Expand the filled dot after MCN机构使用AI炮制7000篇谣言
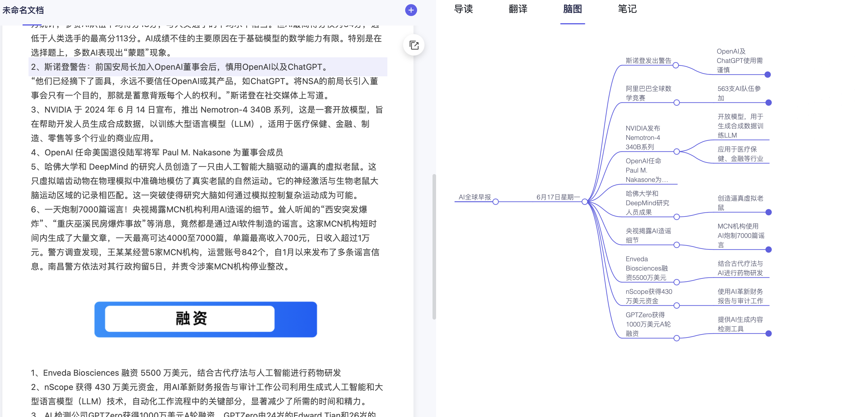868x417 pixels. [x=768, y=249]
